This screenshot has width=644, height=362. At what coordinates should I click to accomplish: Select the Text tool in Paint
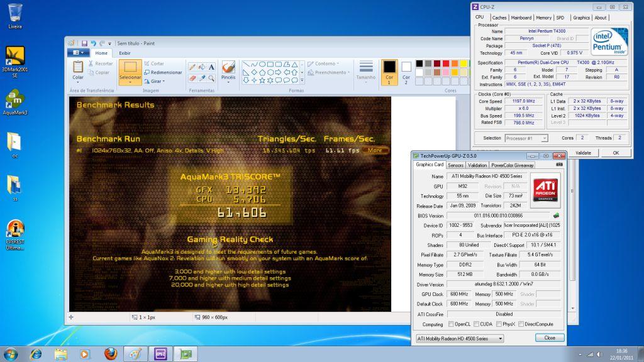pos(211,67)
